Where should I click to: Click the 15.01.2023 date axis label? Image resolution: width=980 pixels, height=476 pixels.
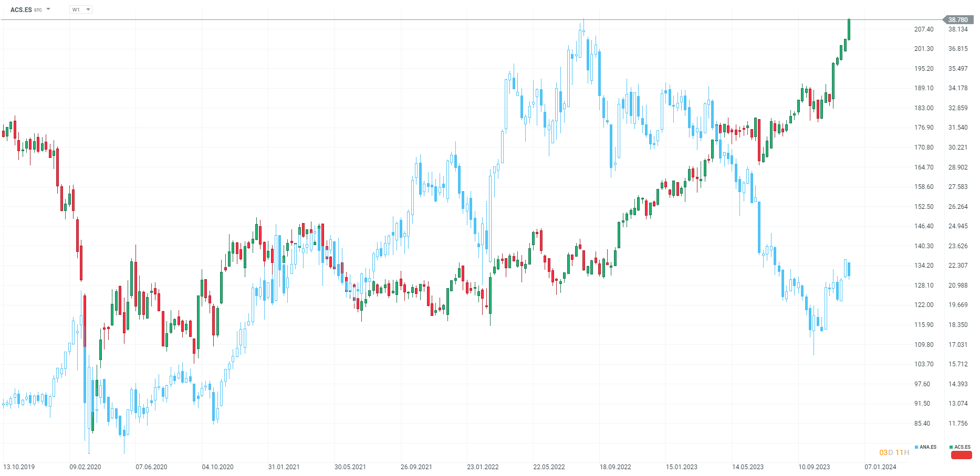pyautogui.click(x=681, y=467)
